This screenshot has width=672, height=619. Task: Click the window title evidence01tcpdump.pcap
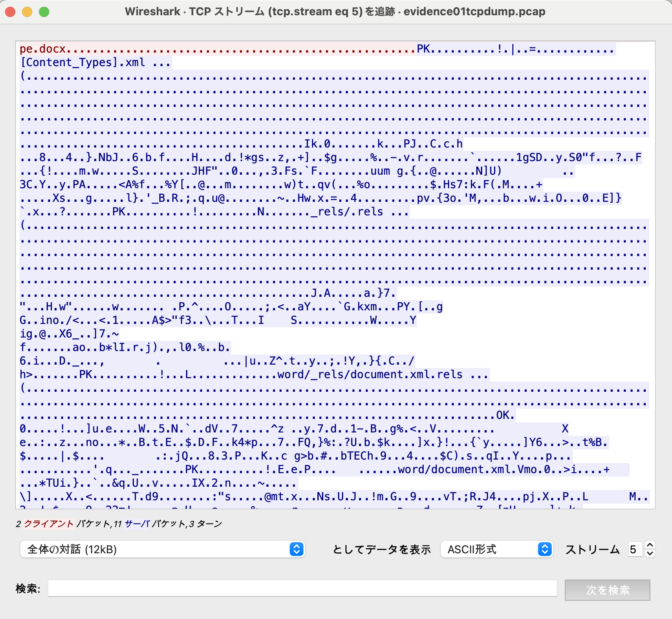[x=474, y=11]
